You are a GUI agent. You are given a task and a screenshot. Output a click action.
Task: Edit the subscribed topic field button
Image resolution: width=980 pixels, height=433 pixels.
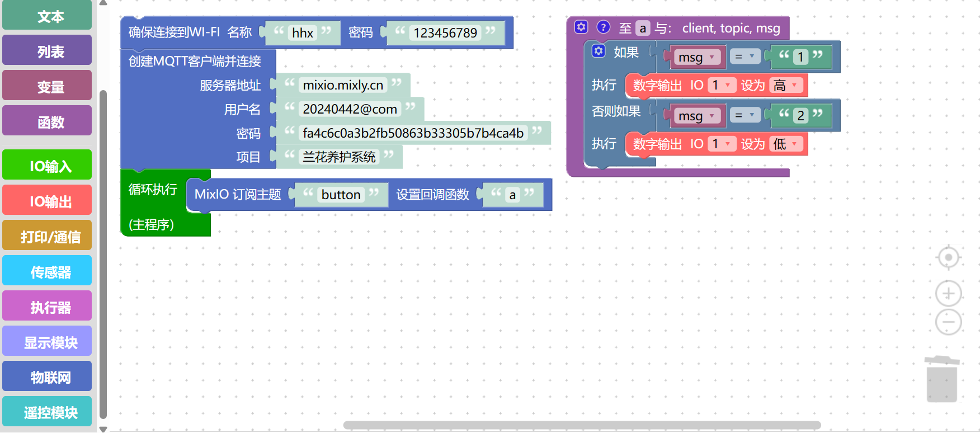click(x=341, y=195)
